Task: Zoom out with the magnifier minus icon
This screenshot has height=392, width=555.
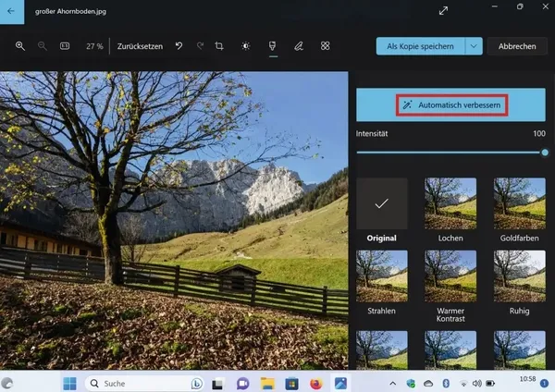Action: (42, 46)
